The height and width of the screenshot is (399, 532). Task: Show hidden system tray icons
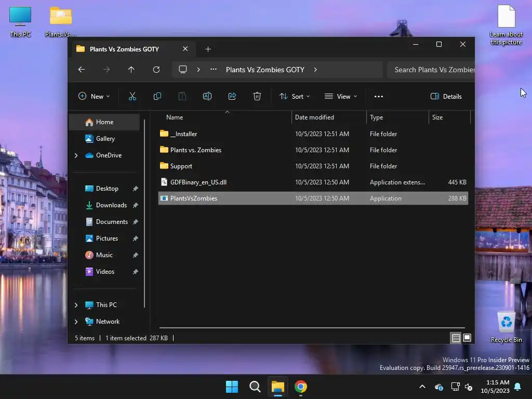(x=422, y=387)
